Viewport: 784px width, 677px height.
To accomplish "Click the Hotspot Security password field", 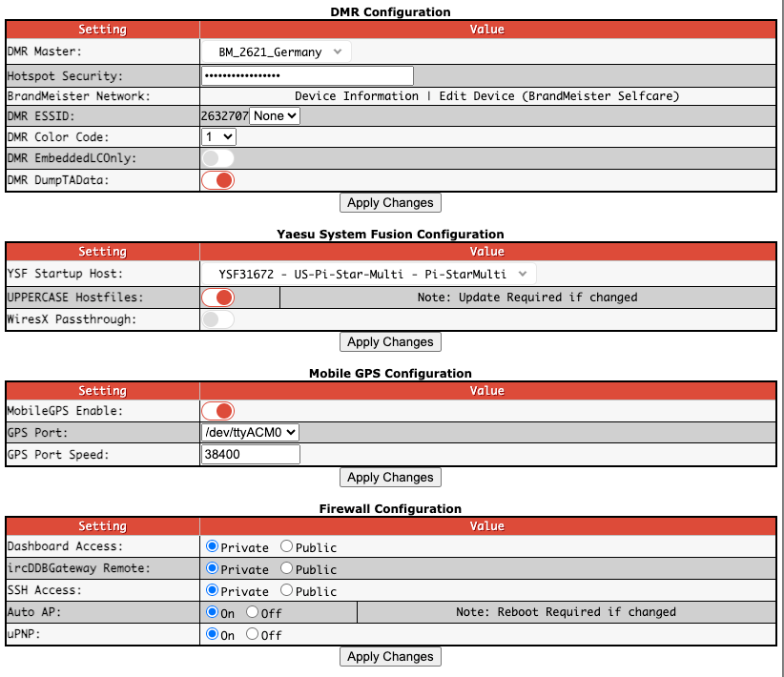I will point(307,75).
